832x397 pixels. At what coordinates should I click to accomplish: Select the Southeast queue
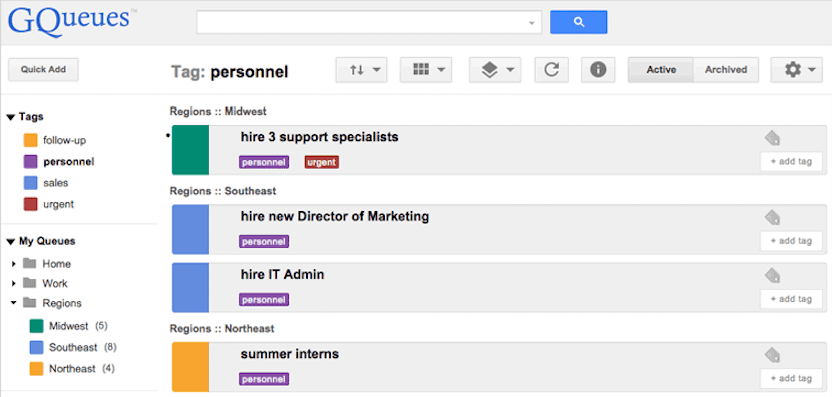tap(73, 347)
